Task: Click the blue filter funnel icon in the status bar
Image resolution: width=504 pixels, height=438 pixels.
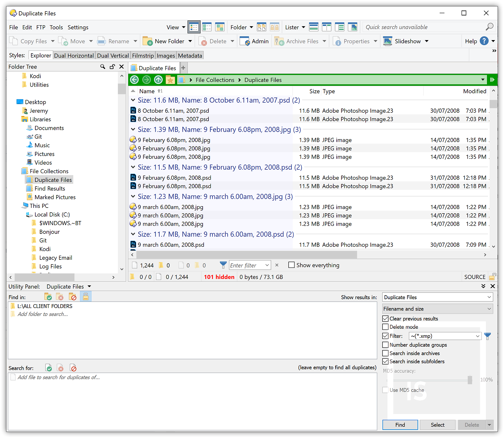Action: click(x=223, y=265)
